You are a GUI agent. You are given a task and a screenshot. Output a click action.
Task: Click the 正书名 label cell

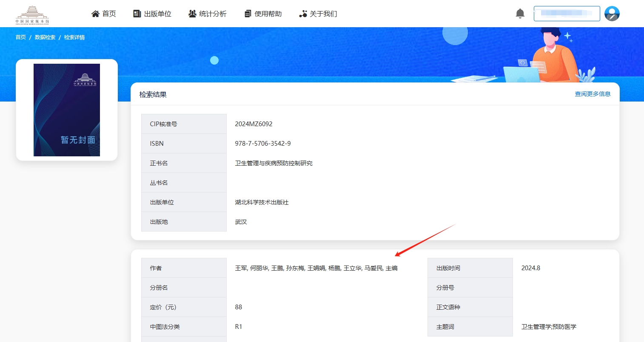click(x=184, y=163)
